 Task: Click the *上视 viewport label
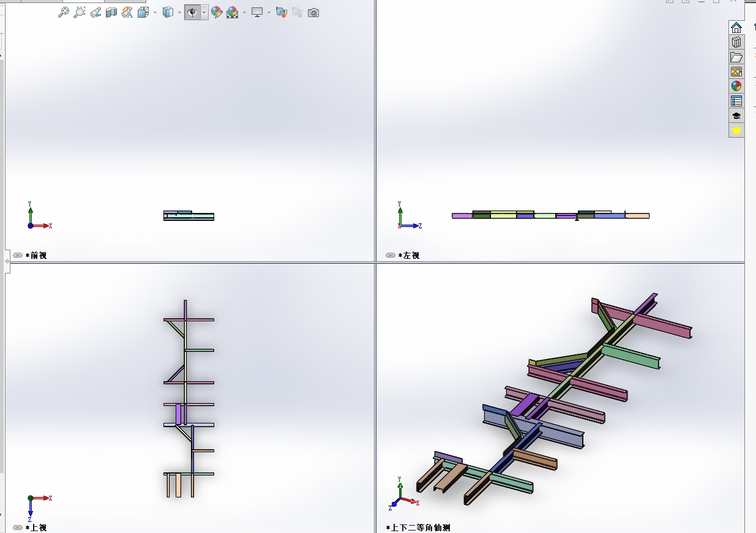tap(36, 527)
